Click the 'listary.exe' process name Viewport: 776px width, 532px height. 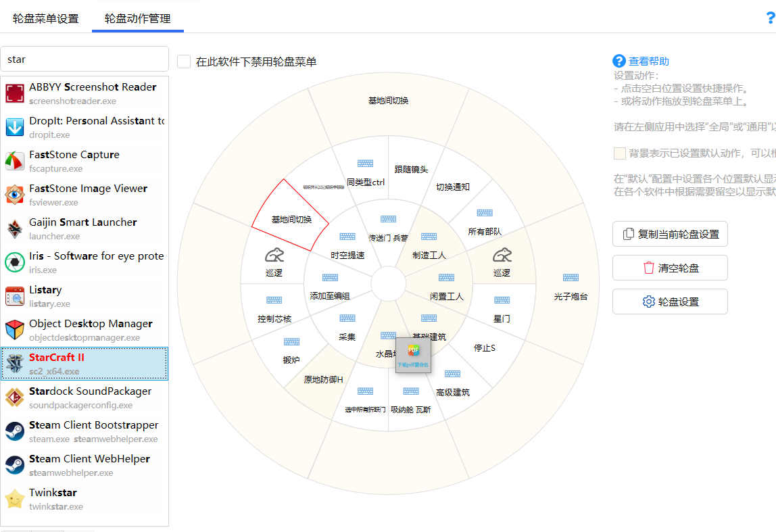pos(49,304)
